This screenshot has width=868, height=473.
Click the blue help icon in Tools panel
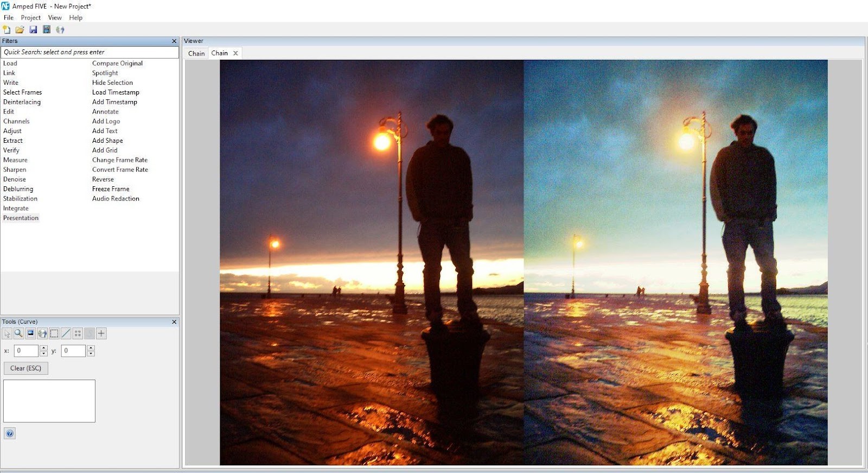[10, 433]
